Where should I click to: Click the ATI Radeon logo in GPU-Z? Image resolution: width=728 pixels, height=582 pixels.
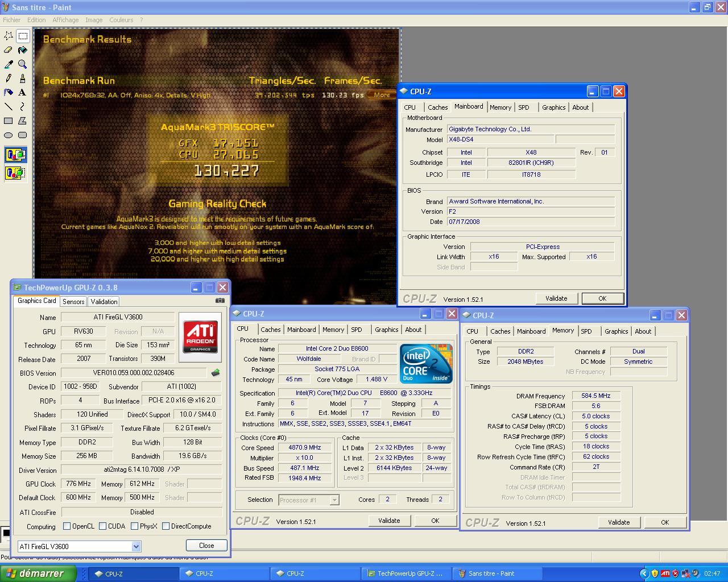click(200, 336)
